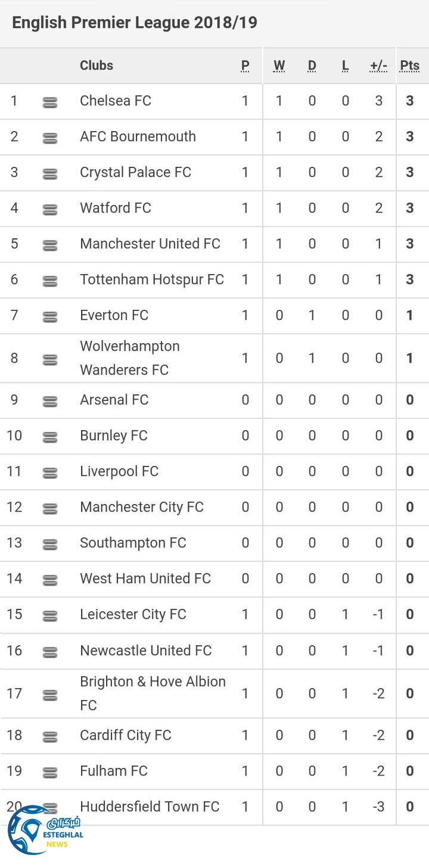Sort table by W column header
Image resolution: width=429 pixels, height=868 pixels.
click(x=279, y=66)
